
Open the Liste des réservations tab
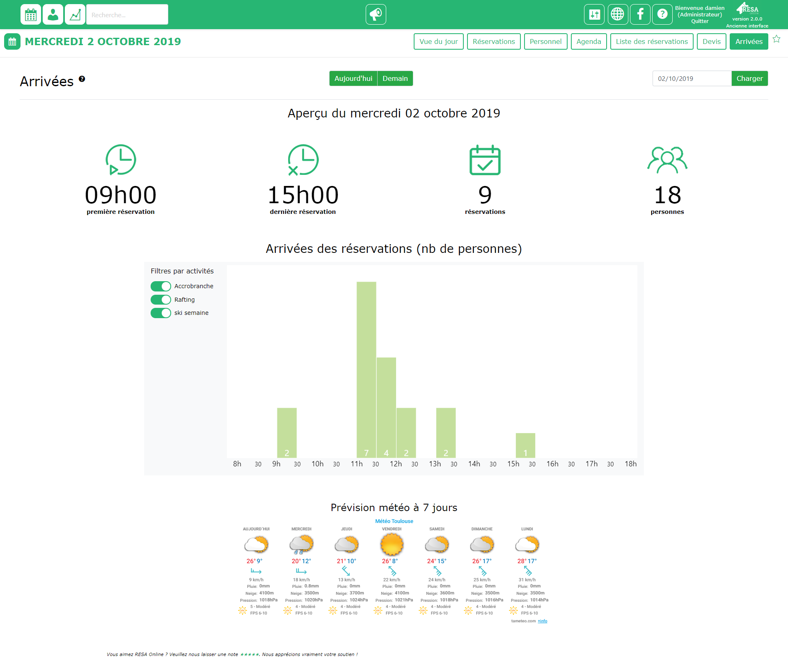click(x=651, y=41)
